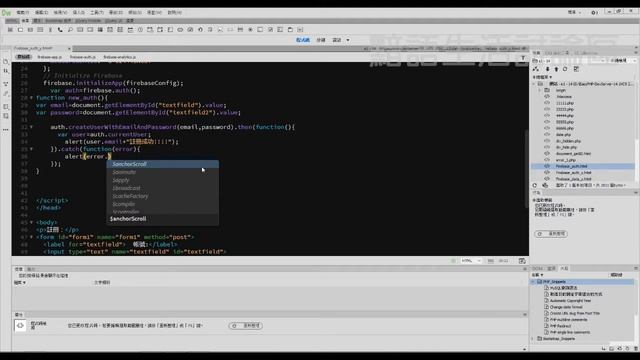Open the 視窗(W) menu
Image resolution: width=640 pixels, height=360 pixels.
pos(154,13)
